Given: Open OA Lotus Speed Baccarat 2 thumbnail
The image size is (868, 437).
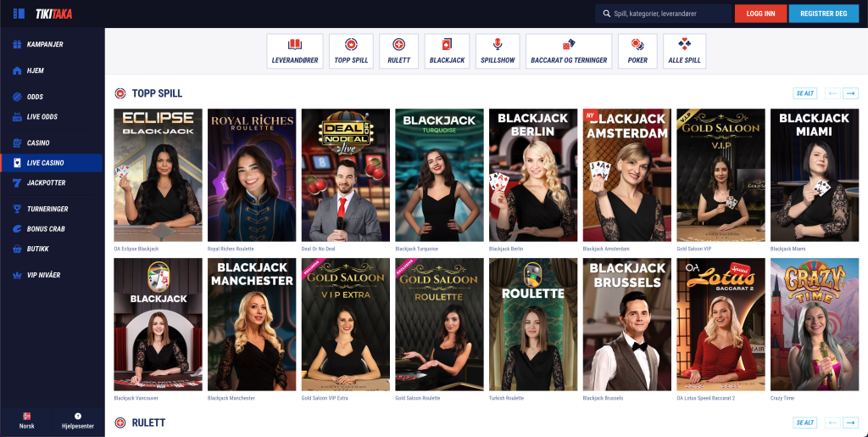Looking at the screenshot, I should 721,324.
